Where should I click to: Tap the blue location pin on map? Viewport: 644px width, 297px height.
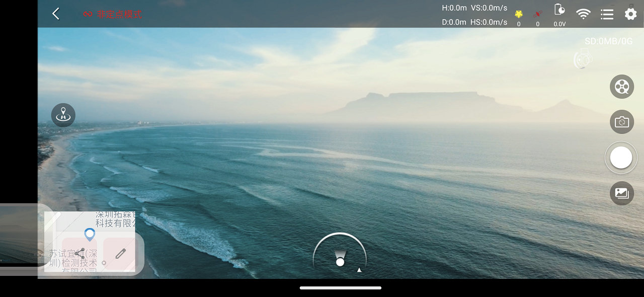pyautogui.click(x=90, y=235)
